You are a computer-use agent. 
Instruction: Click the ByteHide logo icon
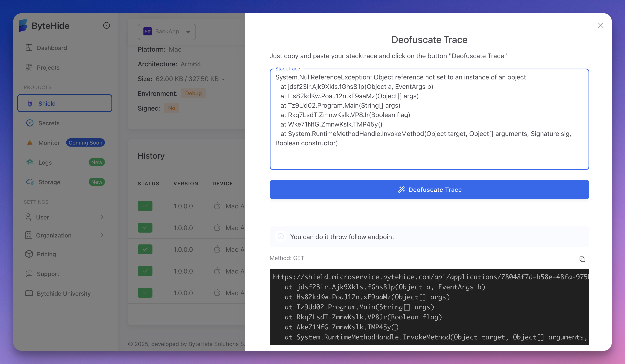pyautogui.click(x=23, y=26)
